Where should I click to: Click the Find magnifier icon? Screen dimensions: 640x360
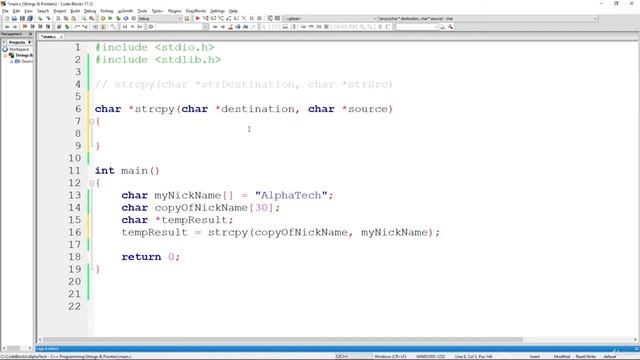point(84,18)
